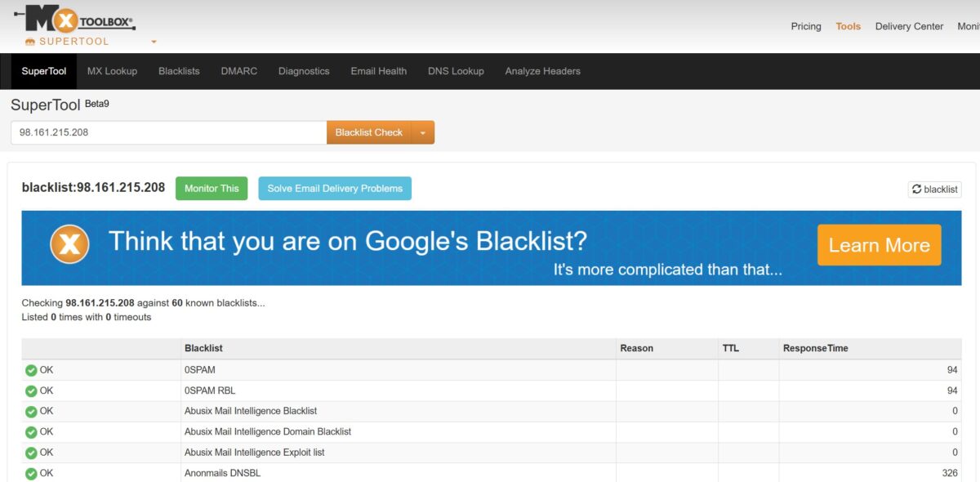
Task: Sort by TTL column header
Action: [730, 348]
